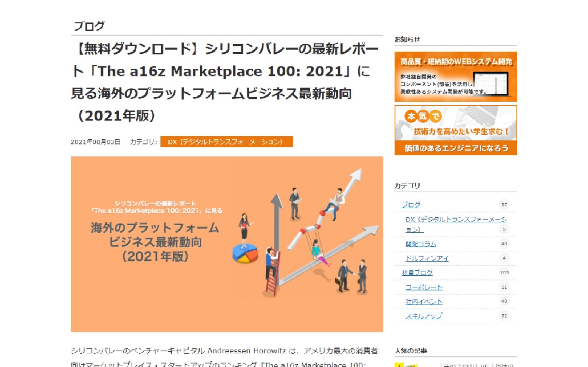588x367 pixels.
Task: Click the 48 count badge beside 開発コラム
Action: [x=504, y=243]
